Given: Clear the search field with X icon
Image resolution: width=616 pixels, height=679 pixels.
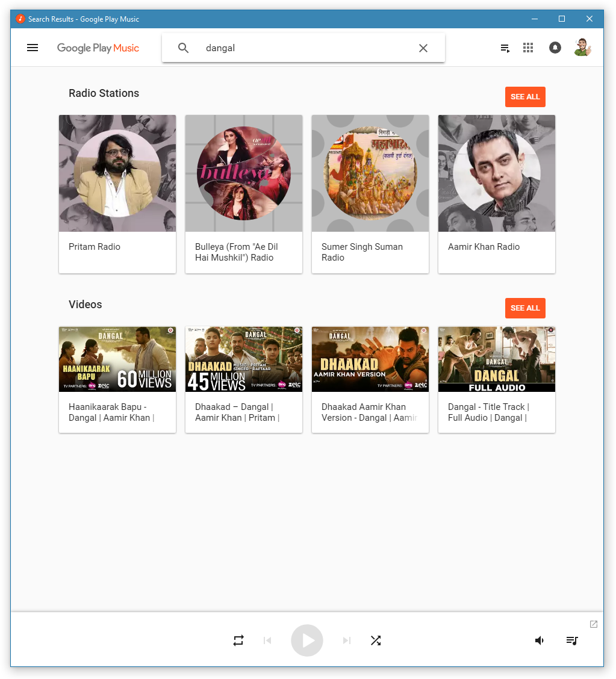Looking at the screenshot, I should click(423, 48).
